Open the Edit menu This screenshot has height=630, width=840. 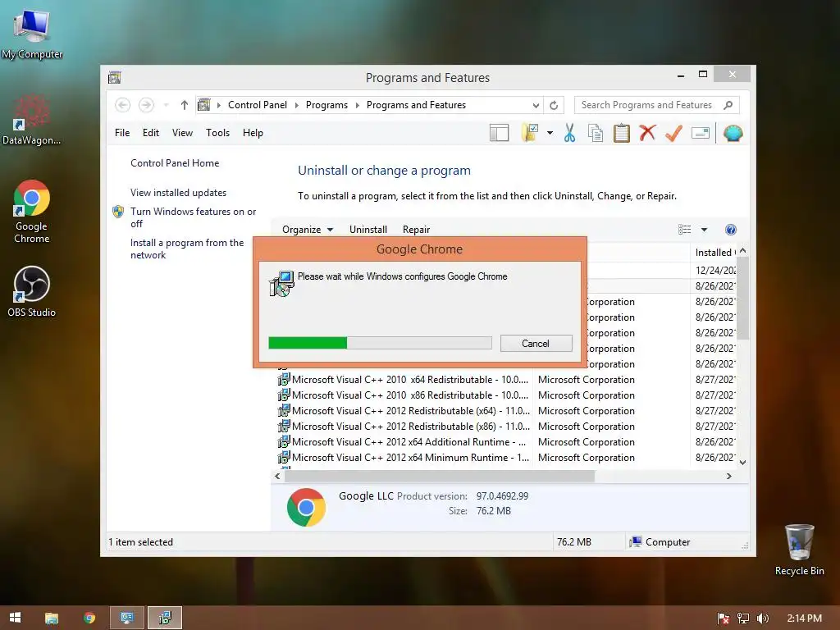coord(151,133)
